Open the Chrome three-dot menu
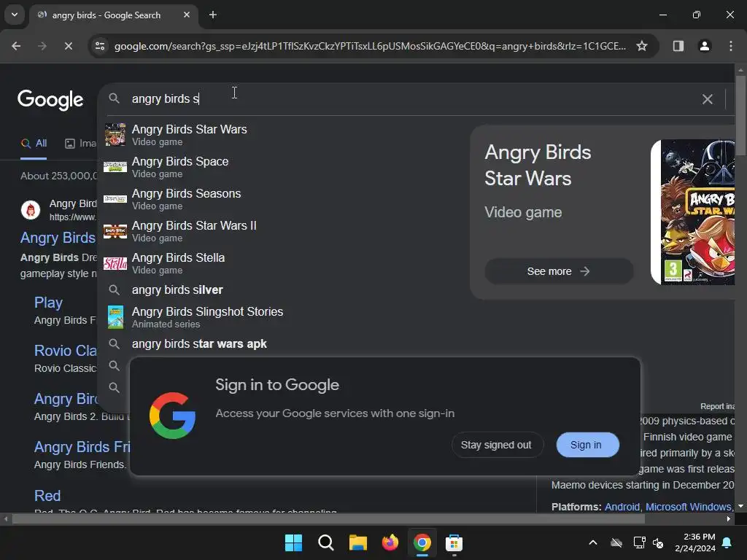 (x=731, y=46)
